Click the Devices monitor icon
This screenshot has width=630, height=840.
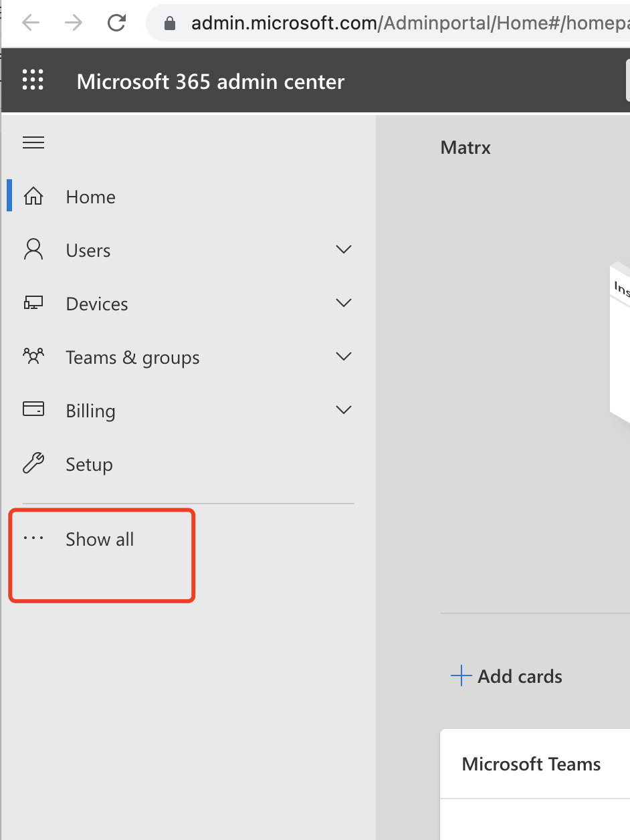point(33,303)
